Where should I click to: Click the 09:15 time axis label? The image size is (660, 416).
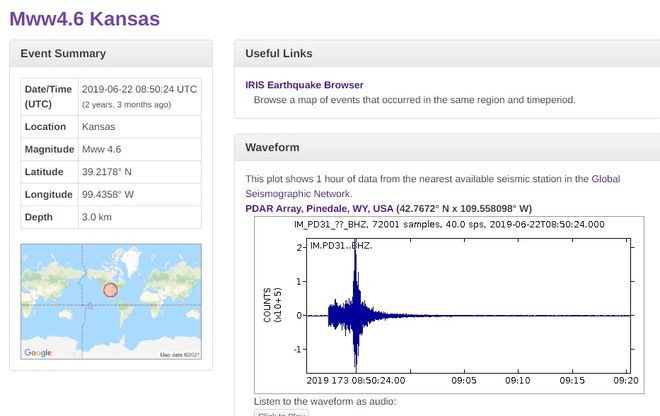point(572,381)
